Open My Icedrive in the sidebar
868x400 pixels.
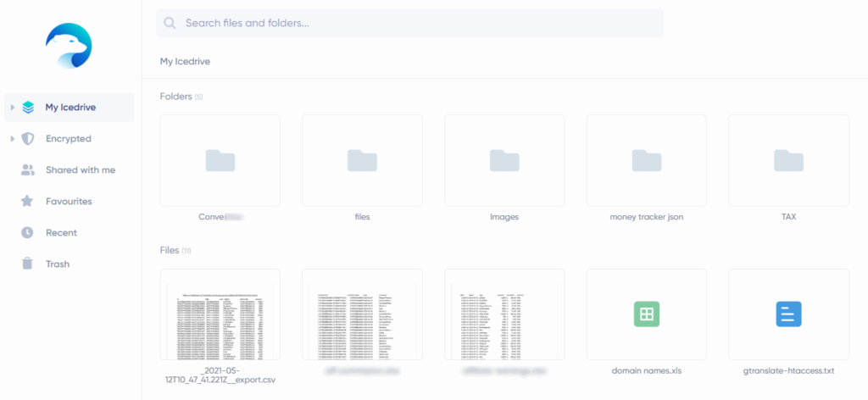click(69, 108)
